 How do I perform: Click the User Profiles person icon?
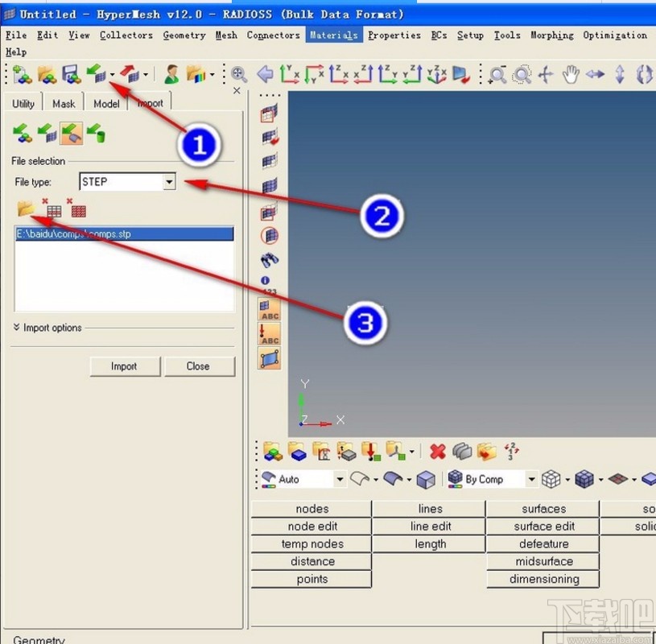[x=171, y=75]
